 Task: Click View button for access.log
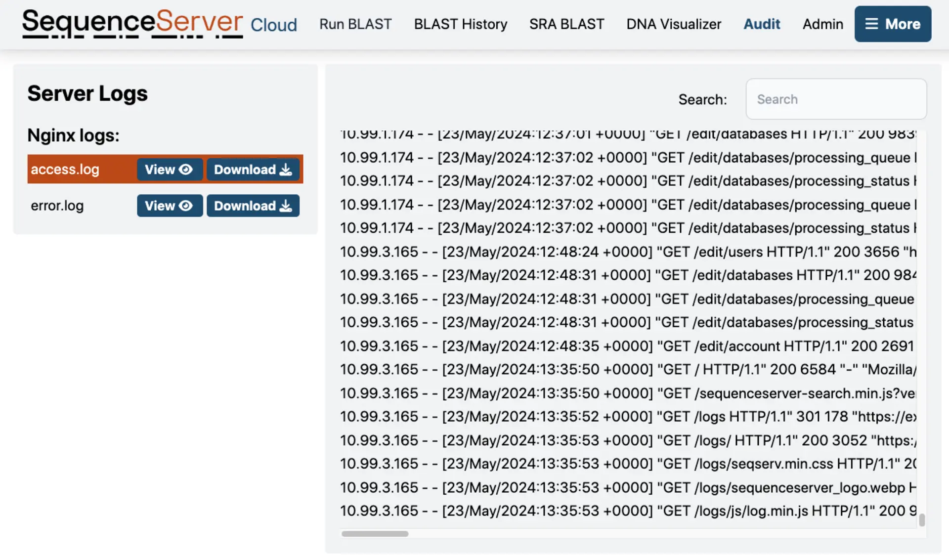pos(169,169)
